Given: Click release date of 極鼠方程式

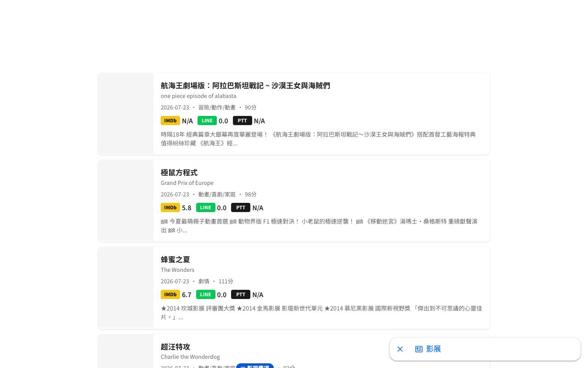Looking at the screenshot, I should click(175, 195).
